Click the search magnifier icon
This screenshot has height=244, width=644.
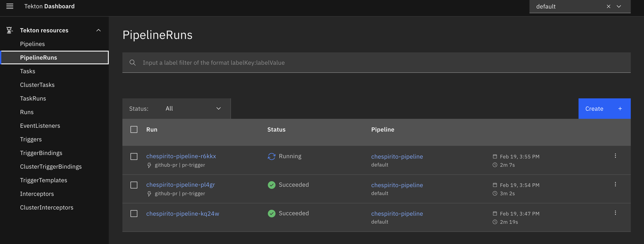(x=132, y=63)
